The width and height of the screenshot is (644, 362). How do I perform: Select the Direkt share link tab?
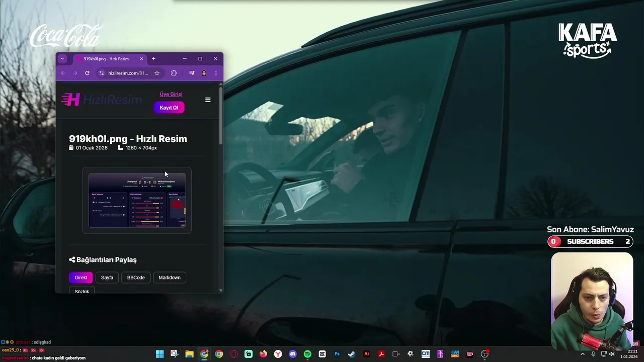point(81,278)
